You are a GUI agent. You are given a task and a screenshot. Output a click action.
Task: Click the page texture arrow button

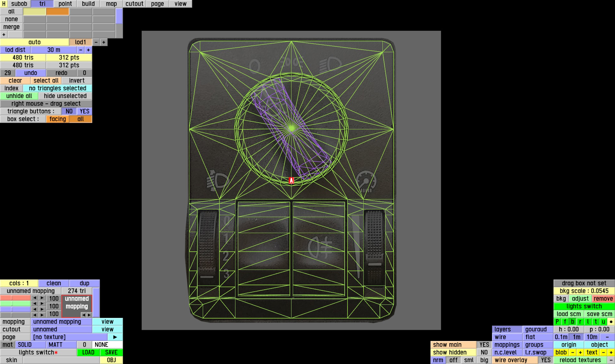pyautogui.click(x=115, y=337)
